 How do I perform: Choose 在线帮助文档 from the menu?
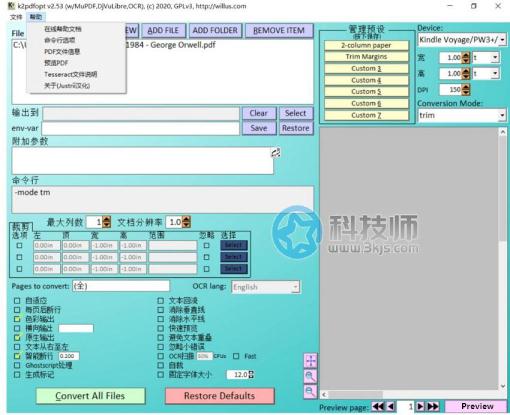pos(63,29)
